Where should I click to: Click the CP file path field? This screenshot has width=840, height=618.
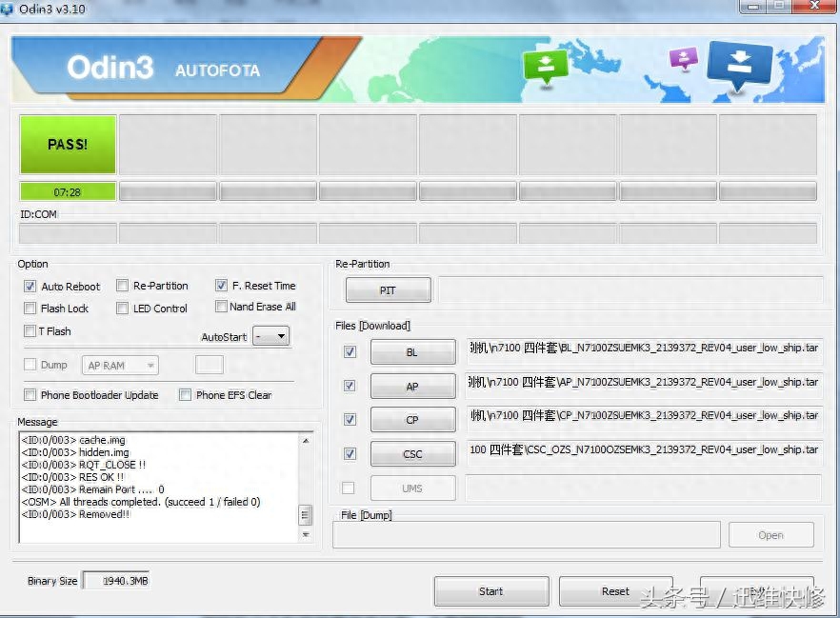point(643,416)
